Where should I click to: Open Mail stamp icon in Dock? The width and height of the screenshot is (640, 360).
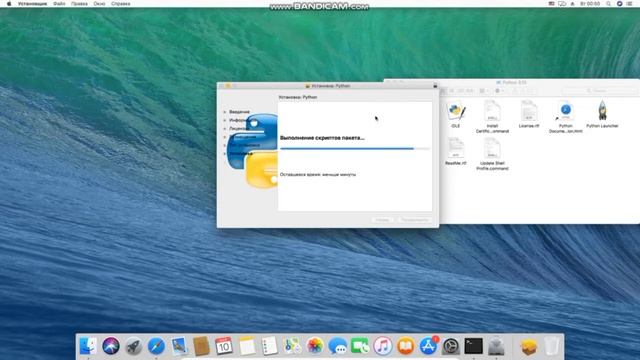click(x=179, y=346)
